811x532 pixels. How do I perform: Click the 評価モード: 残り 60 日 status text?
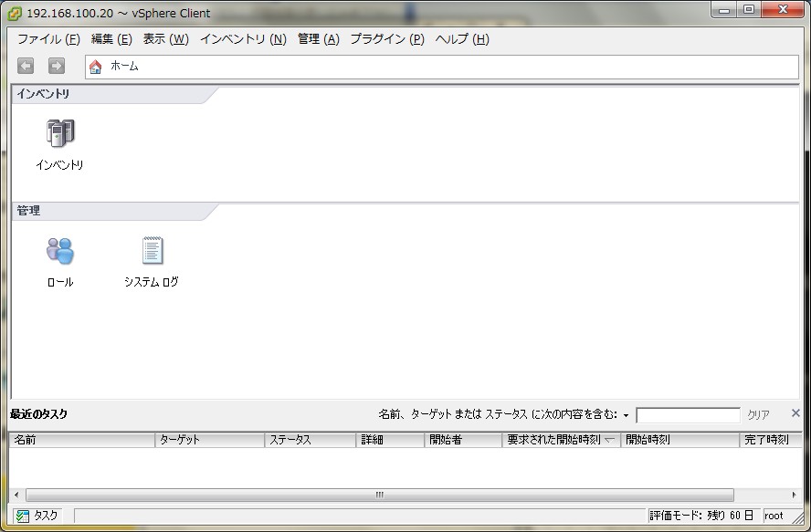(700, 516)
